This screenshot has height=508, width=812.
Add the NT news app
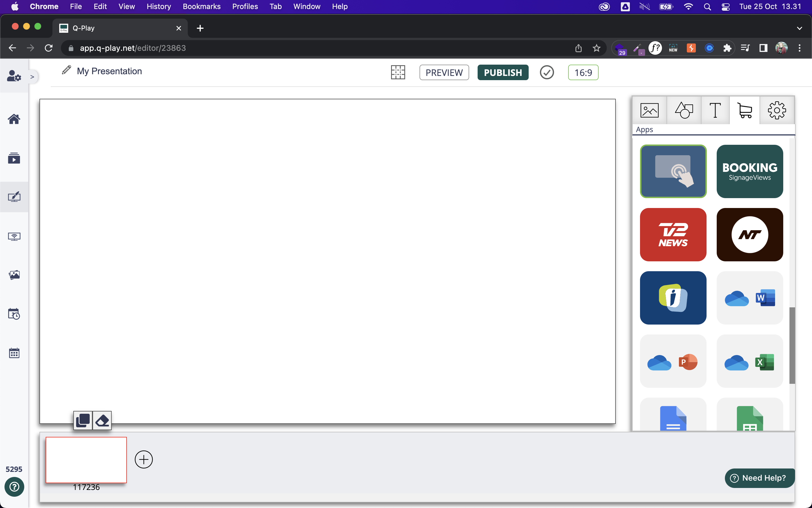click(750, 235)
